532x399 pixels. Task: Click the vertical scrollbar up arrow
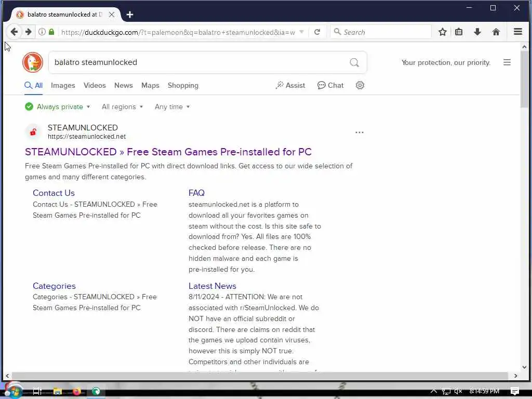pos(525,47)
